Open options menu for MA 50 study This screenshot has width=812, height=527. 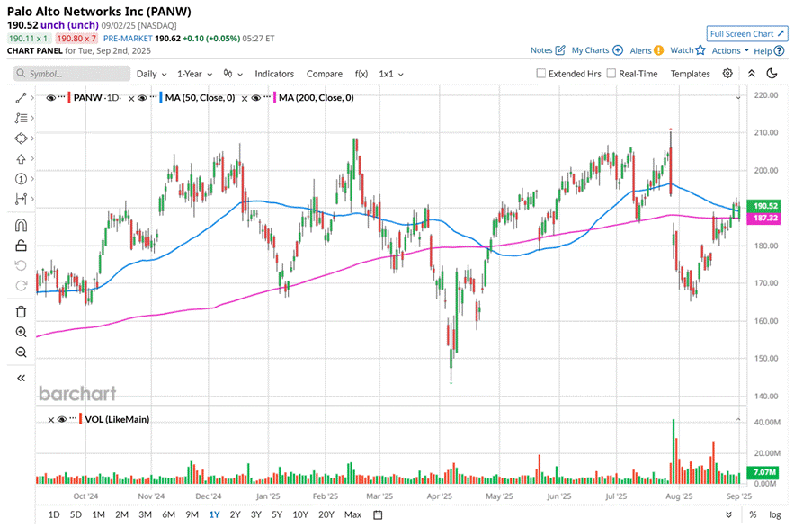tap(153, 97)
